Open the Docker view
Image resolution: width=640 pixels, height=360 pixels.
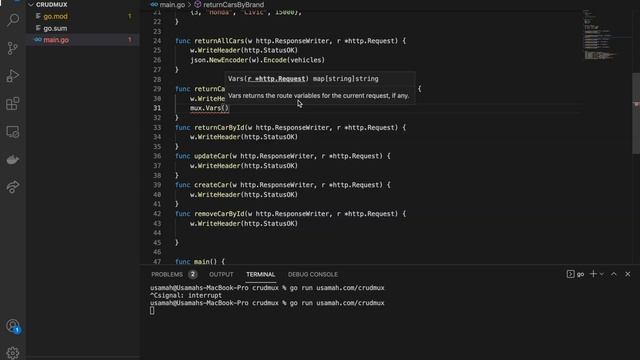[x=13, y=160]
